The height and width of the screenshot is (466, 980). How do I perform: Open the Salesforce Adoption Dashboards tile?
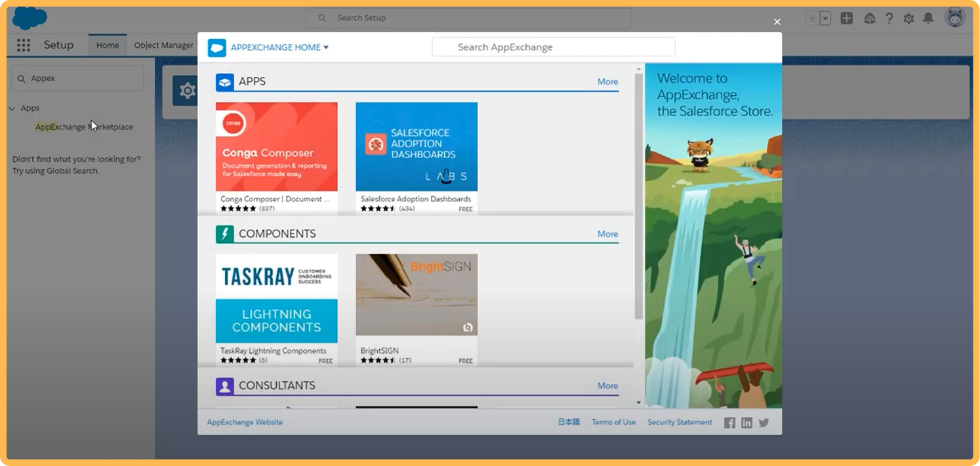click(x=417, y=158)
